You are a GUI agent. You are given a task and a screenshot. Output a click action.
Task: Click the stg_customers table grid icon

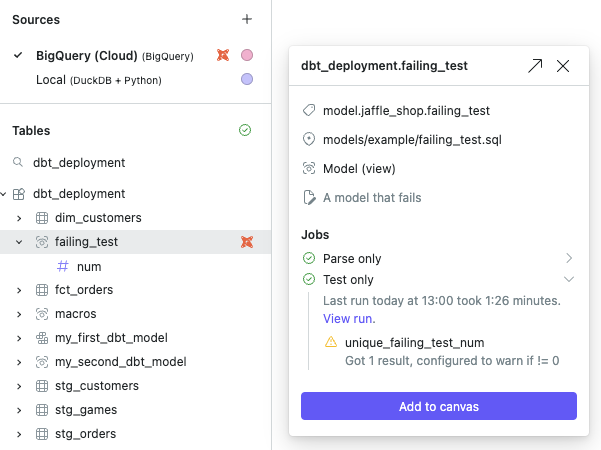point(42,386)
